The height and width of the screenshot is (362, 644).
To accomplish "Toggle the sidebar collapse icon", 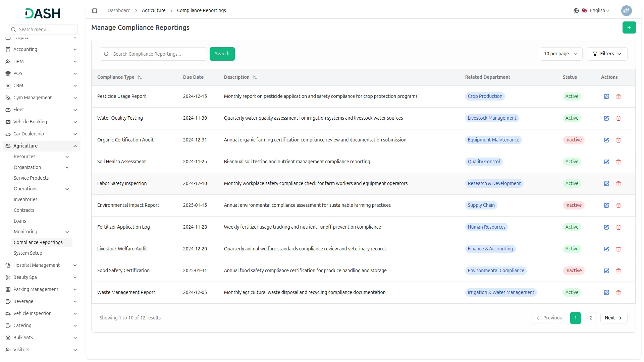I will tap(95, 11).
